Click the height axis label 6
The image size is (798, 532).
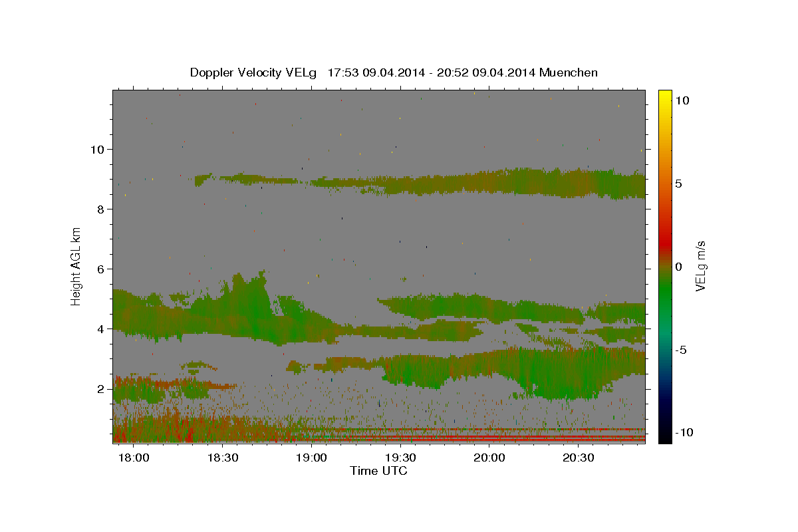click(100, 269)
